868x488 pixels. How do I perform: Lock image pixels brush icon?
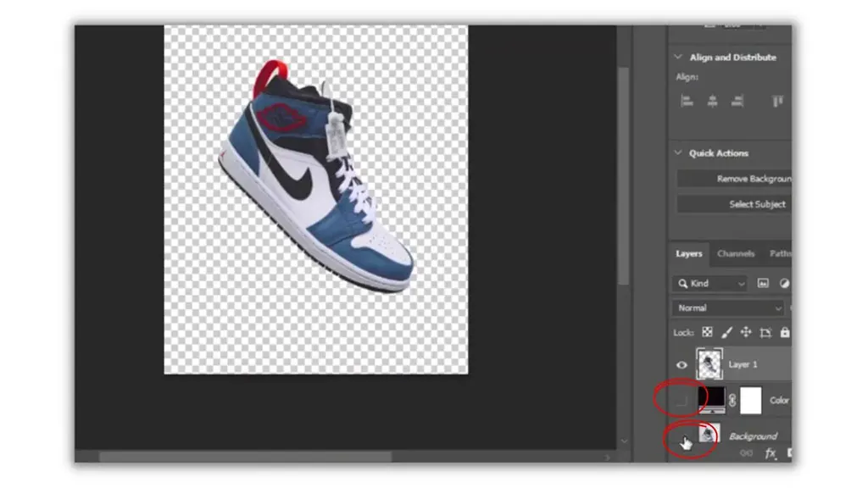[x=726, y=332]
